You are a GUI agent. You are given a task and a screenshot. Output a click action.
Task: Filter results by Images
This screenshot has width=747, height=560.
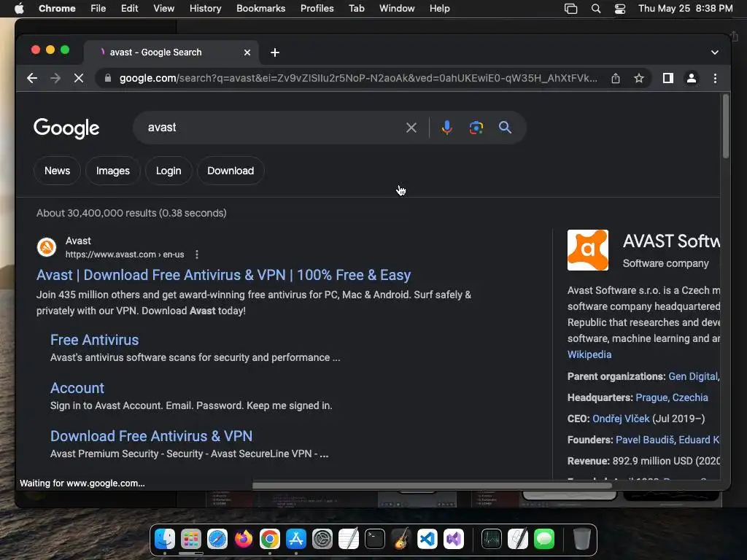[x=113, y=171]
